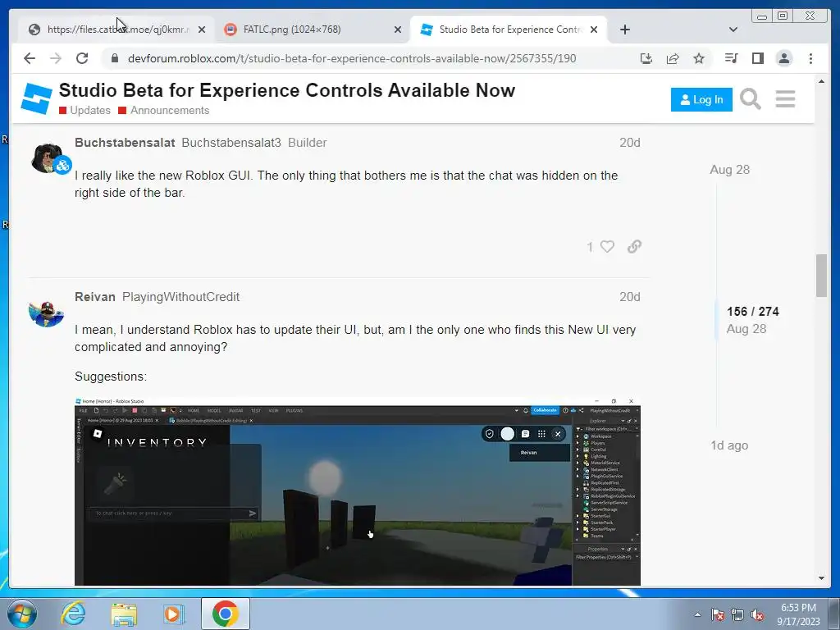
Task: Click the 20d timestamp on Reivan's post
Action: [x=629, y=297]
